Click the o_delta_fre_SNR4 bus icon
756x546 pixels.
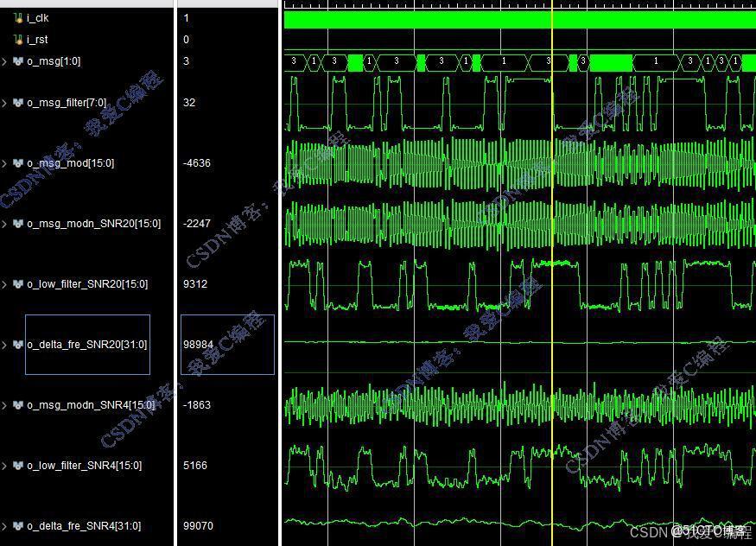18,526
